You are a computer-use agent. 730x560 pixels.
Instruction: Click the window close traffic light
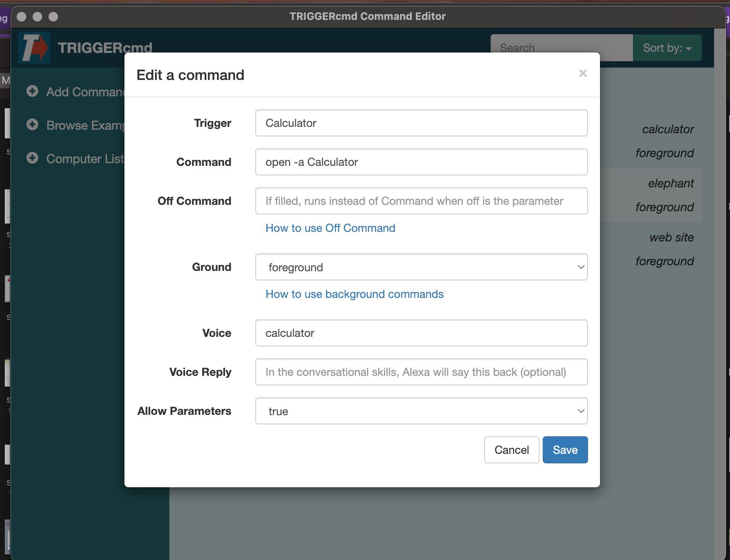point(21,16)
